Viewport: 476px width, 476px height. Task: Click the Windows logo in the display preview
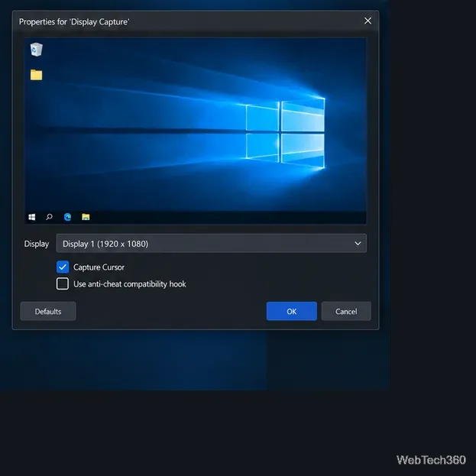pyautogui.click(x=285, y=134)
